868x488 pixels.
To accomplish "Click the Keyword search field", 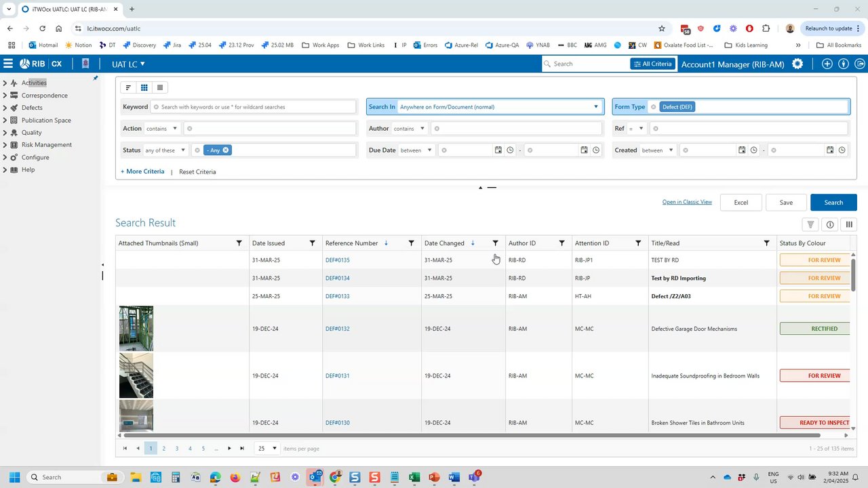I will tap(254, 107).
